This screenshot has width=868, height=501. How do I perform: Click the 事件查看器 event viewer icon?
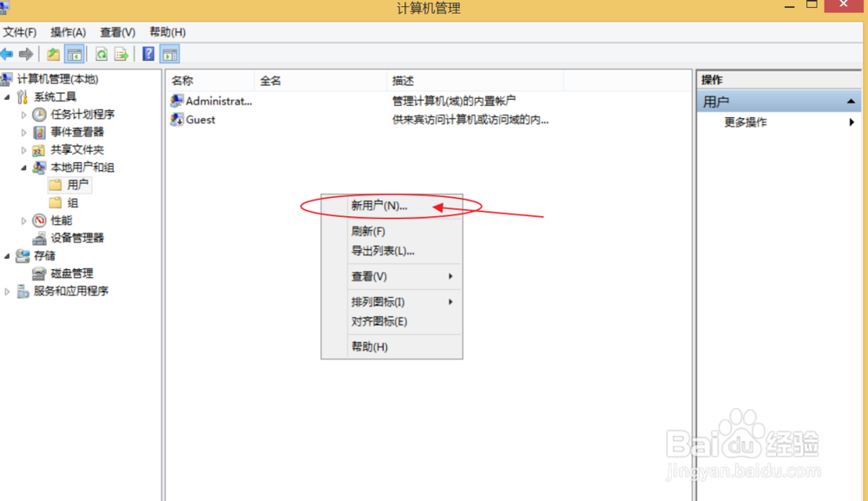tap(38, 132)
